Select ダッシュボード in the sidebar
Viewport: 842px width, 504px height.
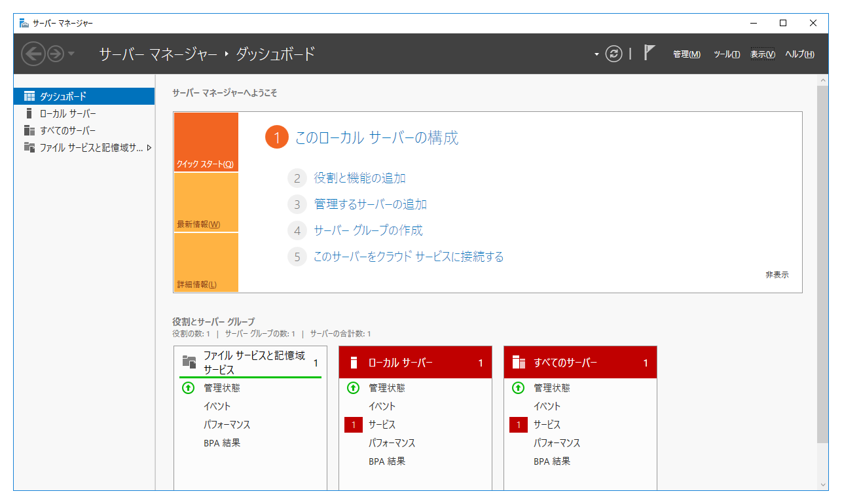(x=84, y=96)
